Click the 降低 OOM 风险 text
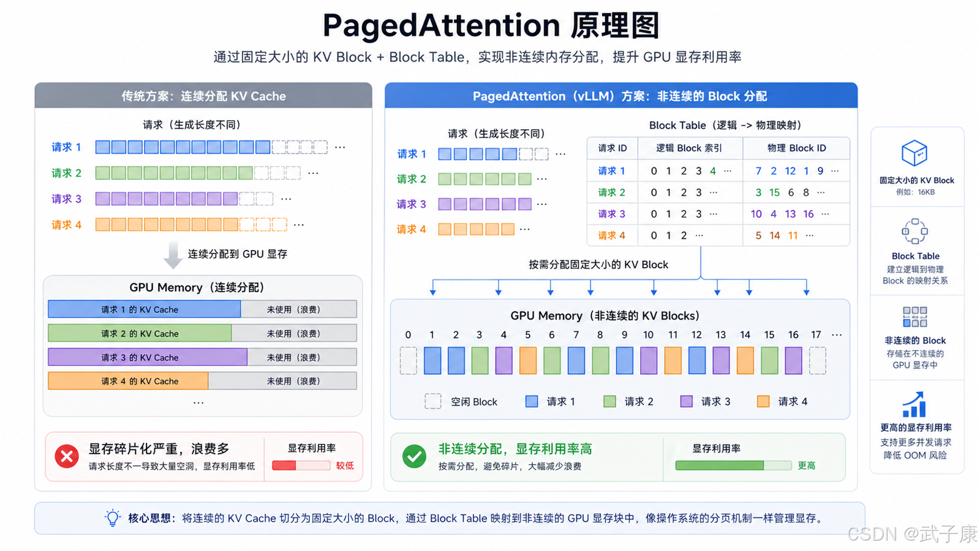980x551 pixels. tap(914, 455)
